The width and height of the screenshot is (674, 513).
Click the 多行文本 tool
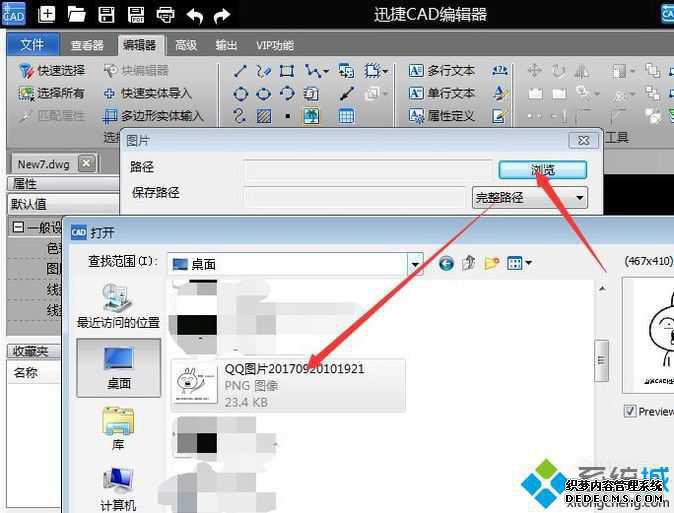(441, 71)
